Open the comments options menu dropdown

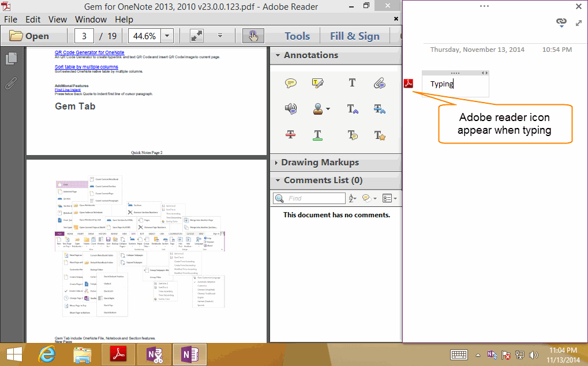pos(389,198)
